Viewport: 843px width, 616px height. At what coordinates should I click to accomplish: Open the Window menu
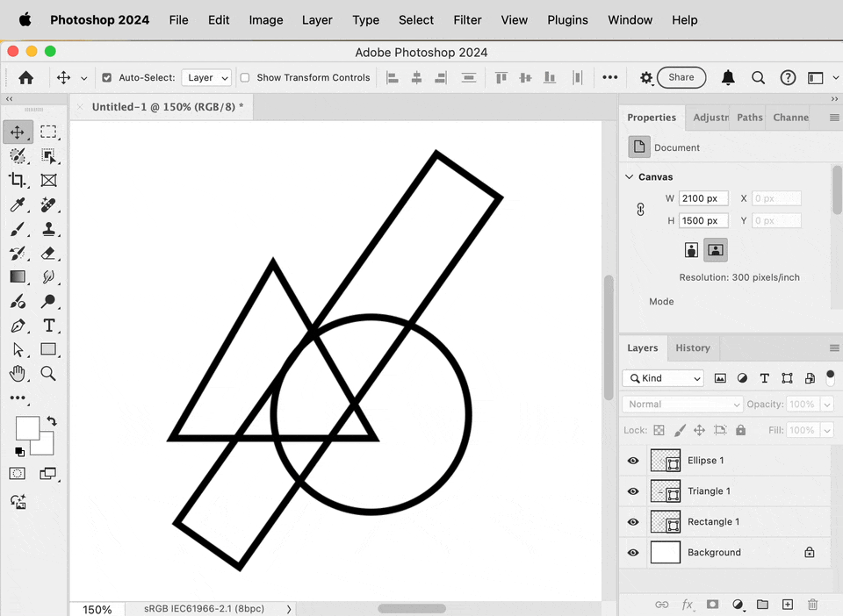pos(630,20)
